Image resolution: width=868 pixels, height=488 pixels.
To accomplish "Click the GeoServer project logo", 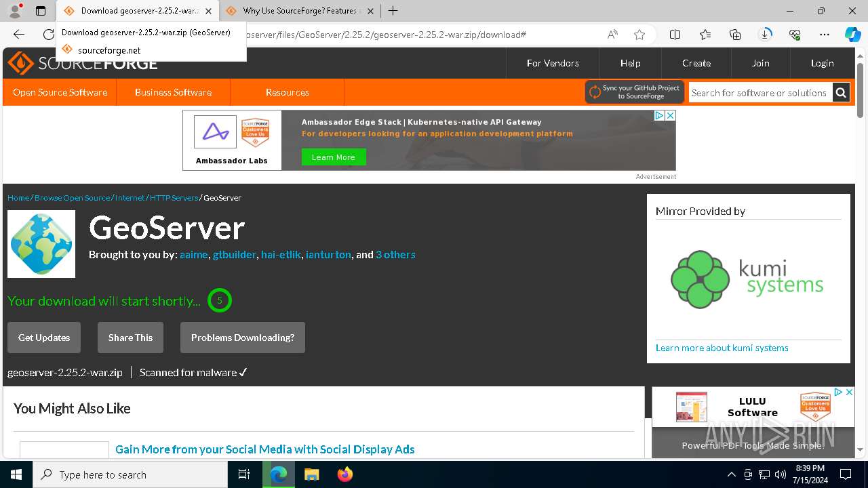I will 41,244.
